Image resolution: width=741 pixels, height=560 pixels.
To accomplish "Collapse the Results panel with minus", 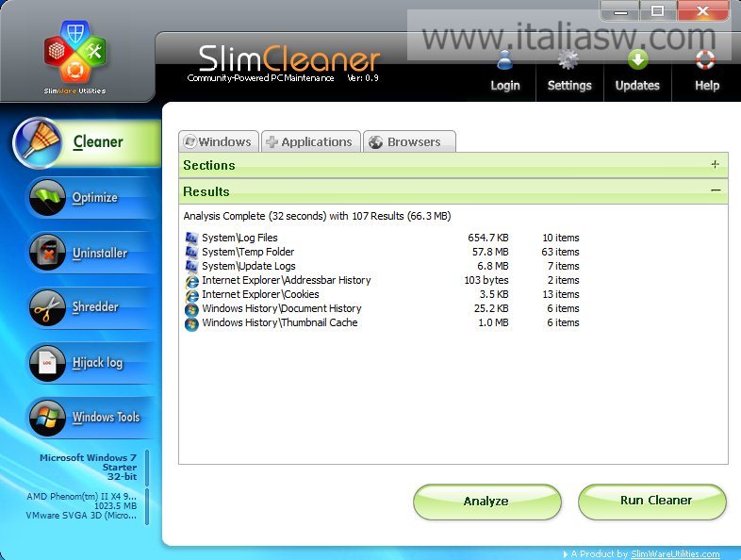I will coord(716,190).
